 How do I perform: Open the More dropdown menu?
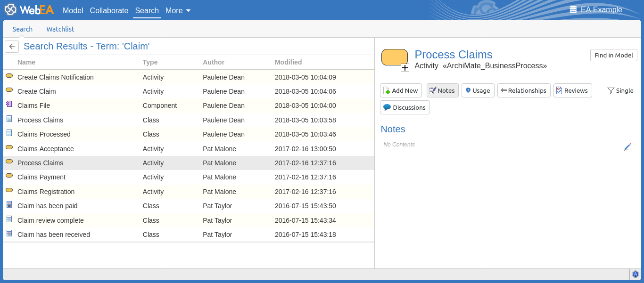click(x=178, y=10)
